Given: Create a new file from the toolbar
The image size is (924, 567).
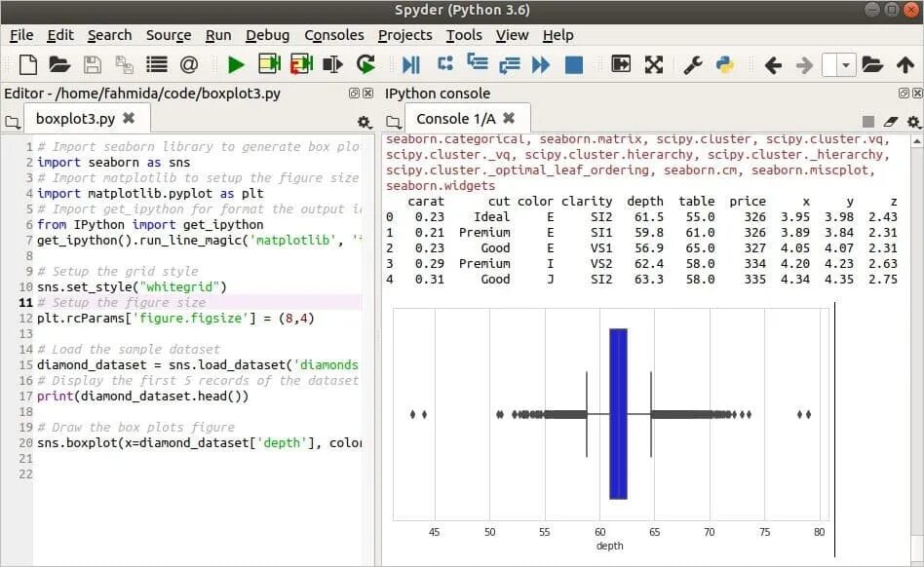Looking at the screenshot, I should pyautogui.click(x=28, y=64).
